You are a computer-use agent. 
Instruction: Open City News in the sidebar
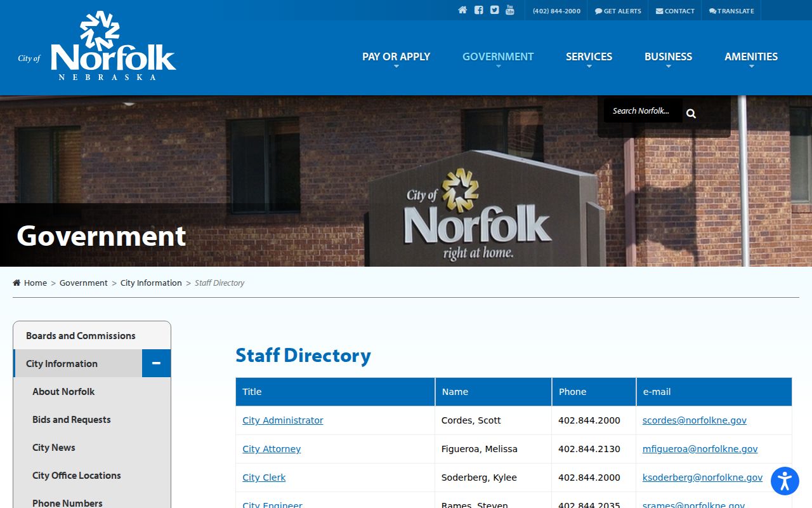[x=92, y=447]
